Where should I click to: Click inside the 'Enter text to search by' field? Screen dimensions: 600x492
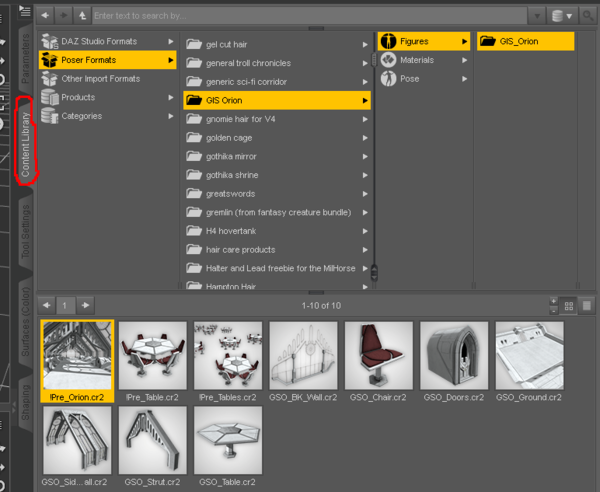click(x=309, y=16)
